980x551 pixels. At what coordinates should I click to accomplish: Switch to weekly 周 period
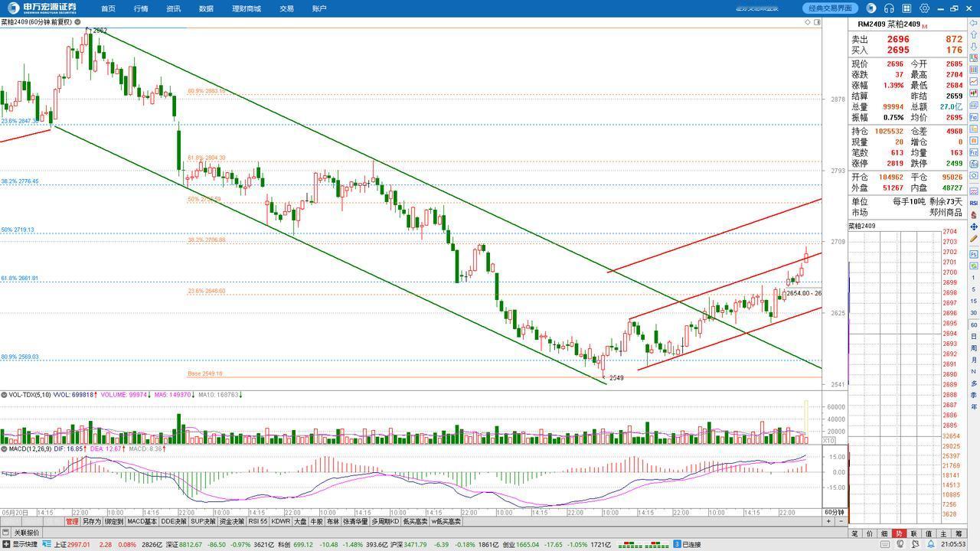[973, 348]
